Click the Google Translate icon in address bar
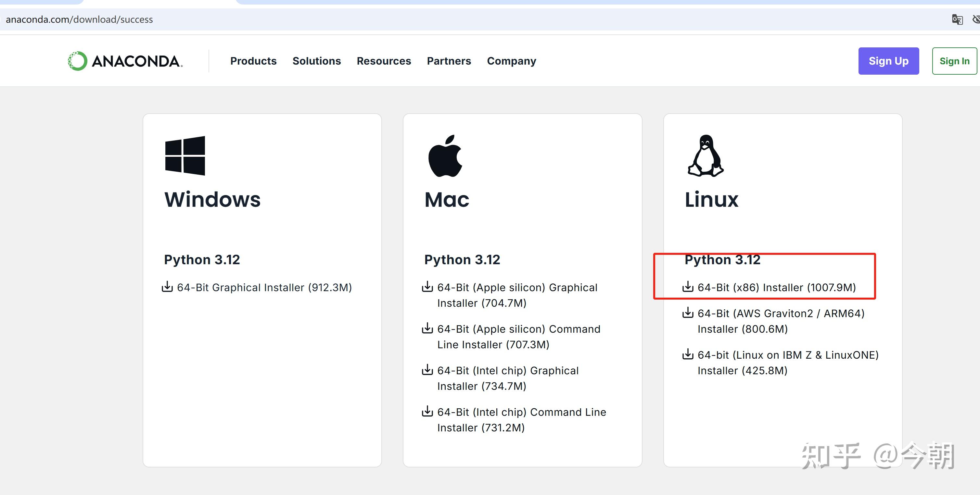The image size is (980, 495). click(x=957, y=19)
